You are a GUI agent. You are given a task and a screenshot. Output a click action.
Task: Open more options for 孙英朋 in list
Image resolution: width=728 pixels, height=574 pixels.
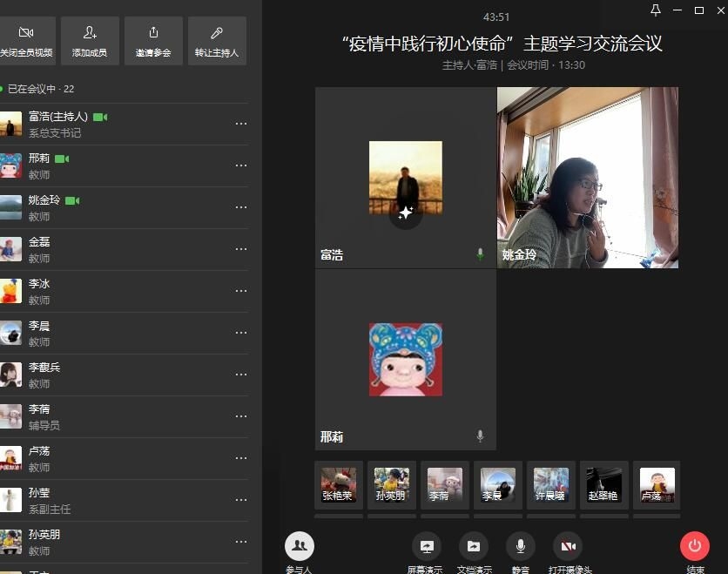click(x=241, y=542)
